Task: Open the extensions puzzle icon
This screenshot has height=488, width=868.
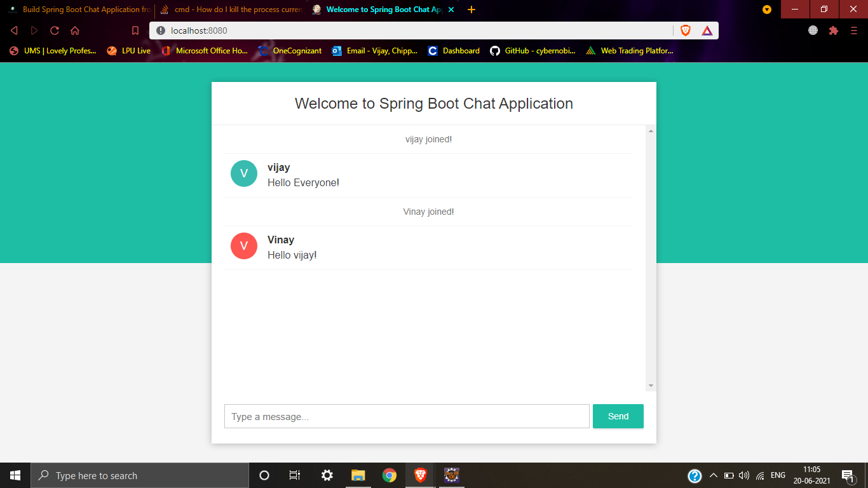Action: point(834,30)
